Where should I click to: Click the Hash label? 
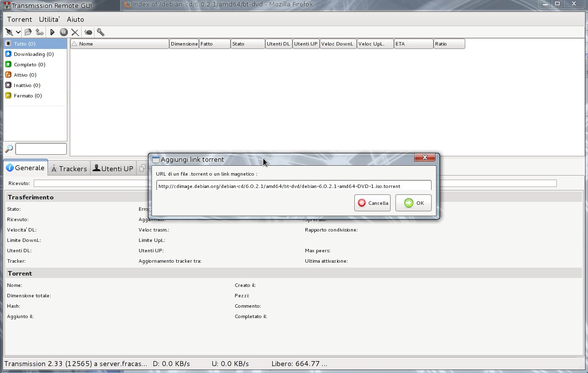point(13,306)
